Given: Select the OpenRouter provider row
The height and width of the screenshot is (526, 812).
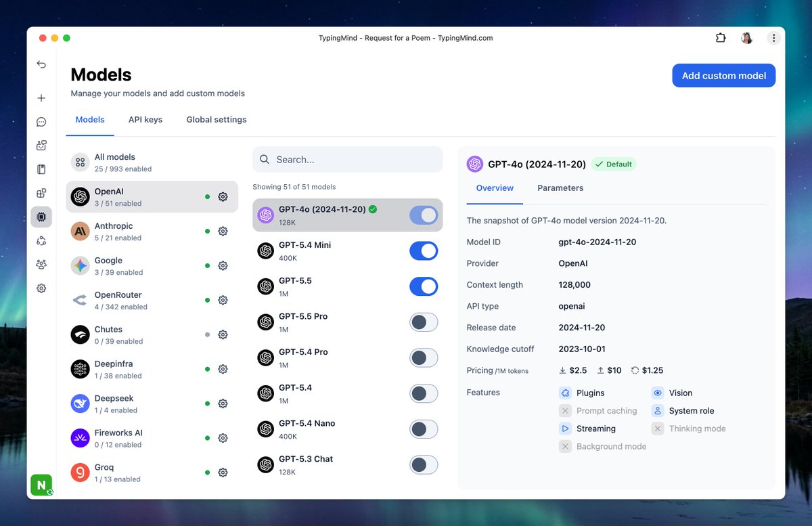Looking at the screenshot, I should (152, 300).
